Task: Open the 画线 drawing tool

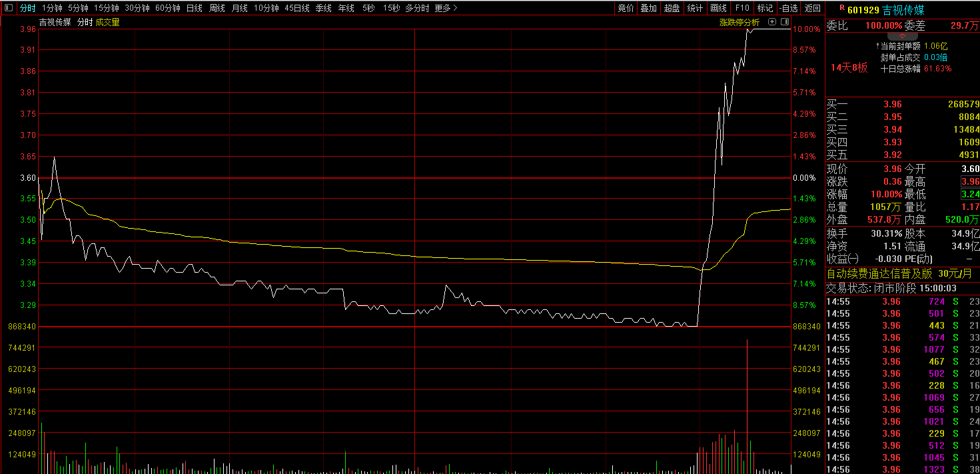Action: pos(718,8)
